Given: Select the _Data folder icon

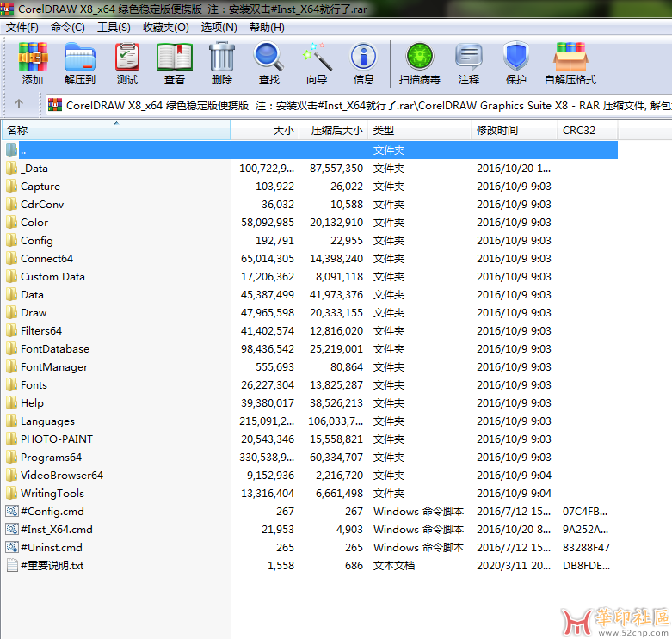Looking at the screenshot, I should click(12, 168).
